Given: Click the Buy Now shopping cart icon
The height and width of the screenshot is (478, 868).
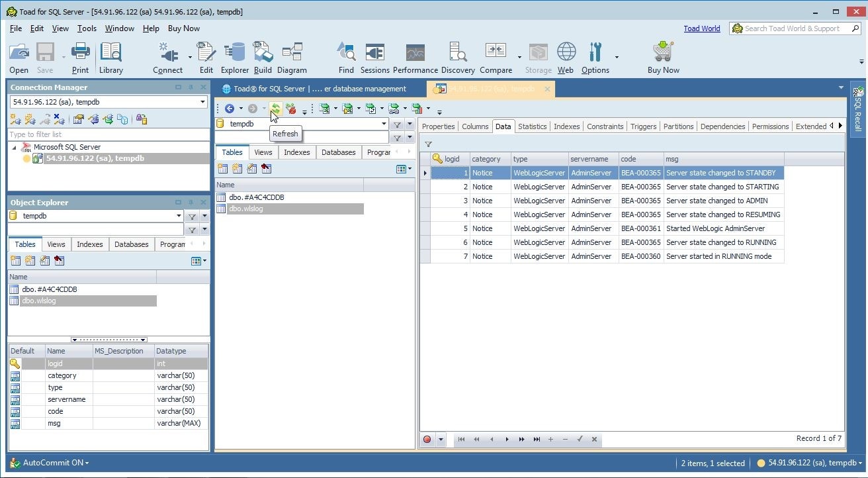Looking at the screenshot, I should [663, 58].
